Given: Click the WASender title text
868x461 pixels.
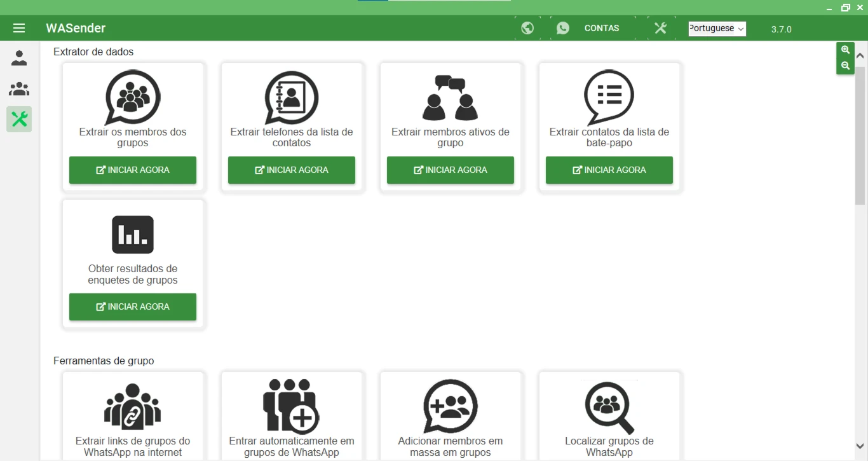Looking at the screenshot, I should pyautogui.click(x=76, y=28).
